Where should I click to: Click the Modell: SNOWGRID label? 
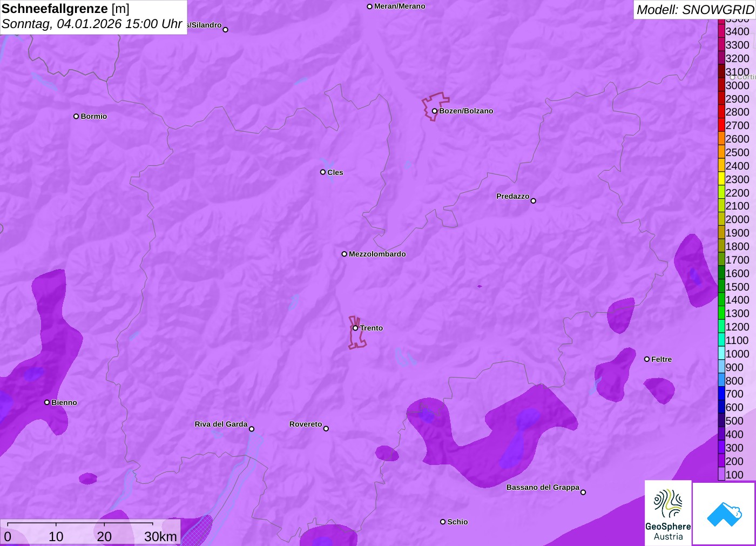point(695,10)
